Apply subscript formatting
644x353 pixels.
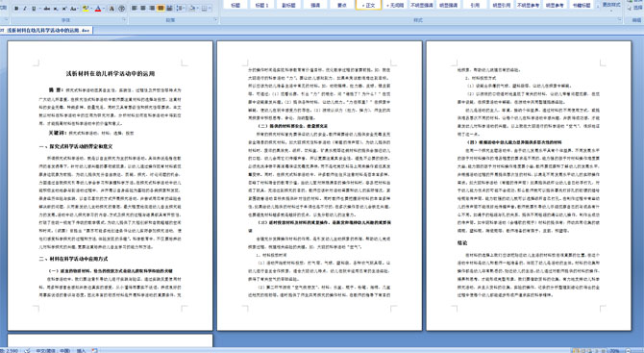click(x=56, y=9)
